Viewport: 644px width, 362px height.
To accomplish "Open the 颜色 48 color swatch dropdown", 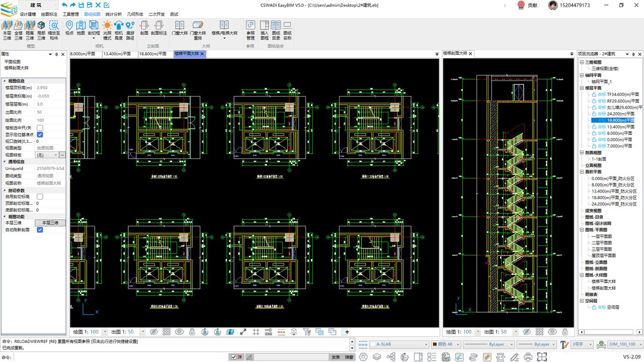I will [x=445, y=344].
